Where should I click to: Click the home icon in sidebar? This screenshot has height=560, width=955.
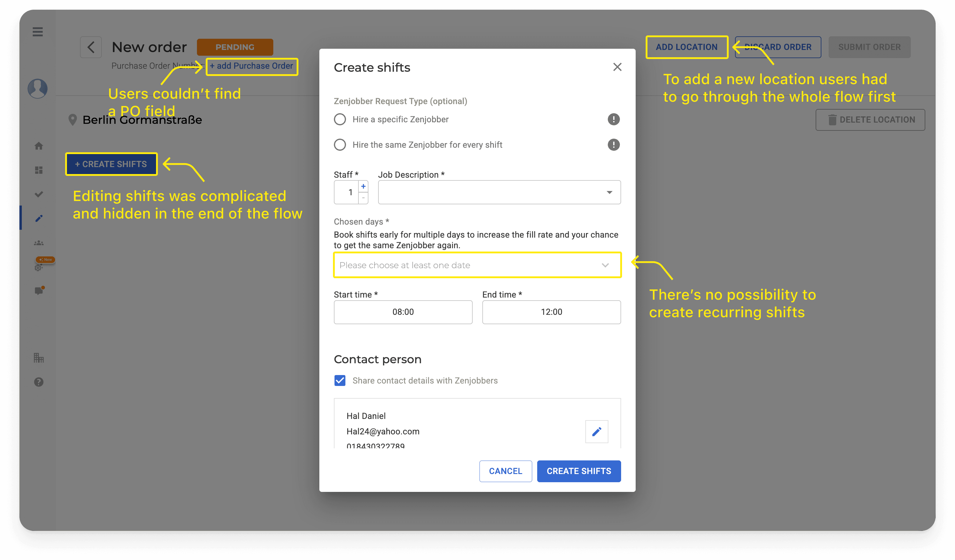39,146
